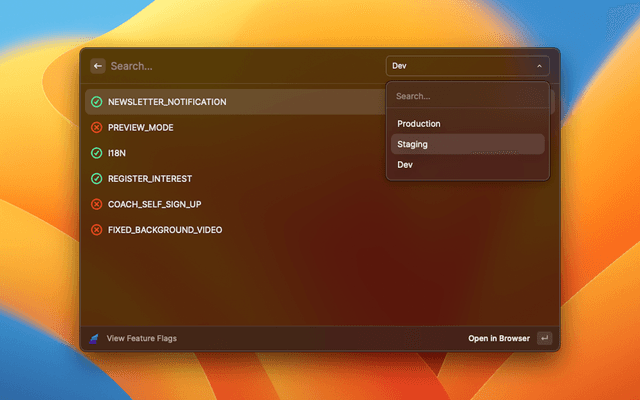The image size is (640, 400).
Task: Focus the main Search field
Action: point(240,66)
